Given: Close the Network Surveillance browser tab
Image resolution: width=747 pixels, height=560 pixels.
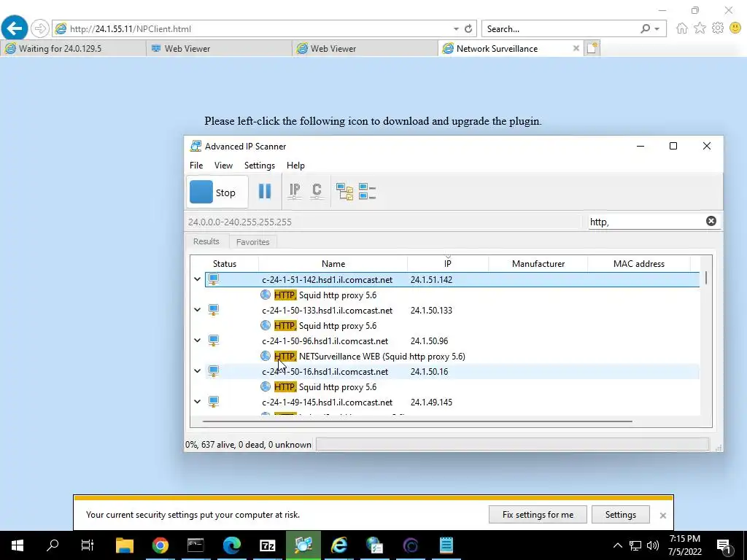Looking at the screenshot, I should coord(576,48).
